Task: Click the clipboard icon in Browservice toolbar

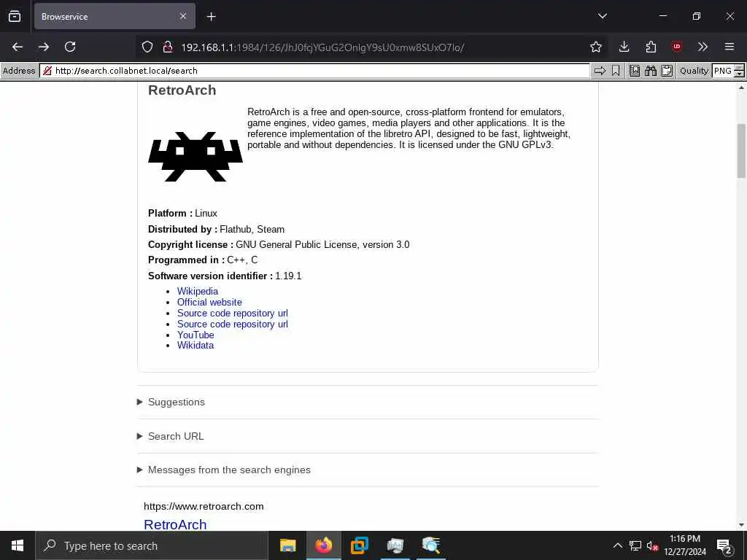Action: pos(667,71)
